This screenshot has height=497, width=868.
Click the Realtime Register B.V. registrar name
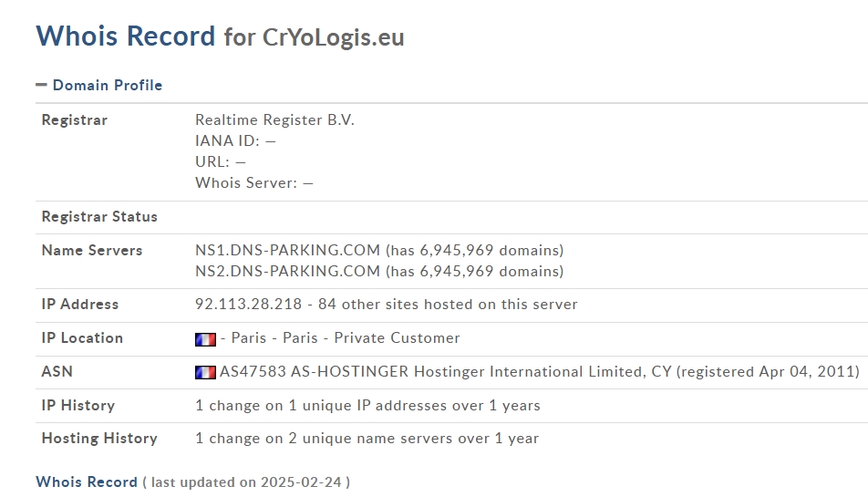point(274,120)
